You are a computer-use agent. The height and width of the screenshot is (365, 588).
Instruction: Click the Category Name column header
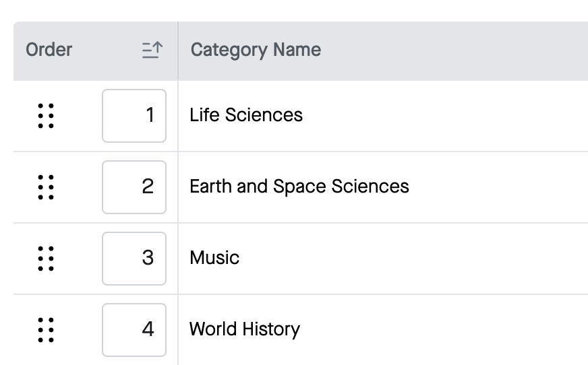(256, 50)
